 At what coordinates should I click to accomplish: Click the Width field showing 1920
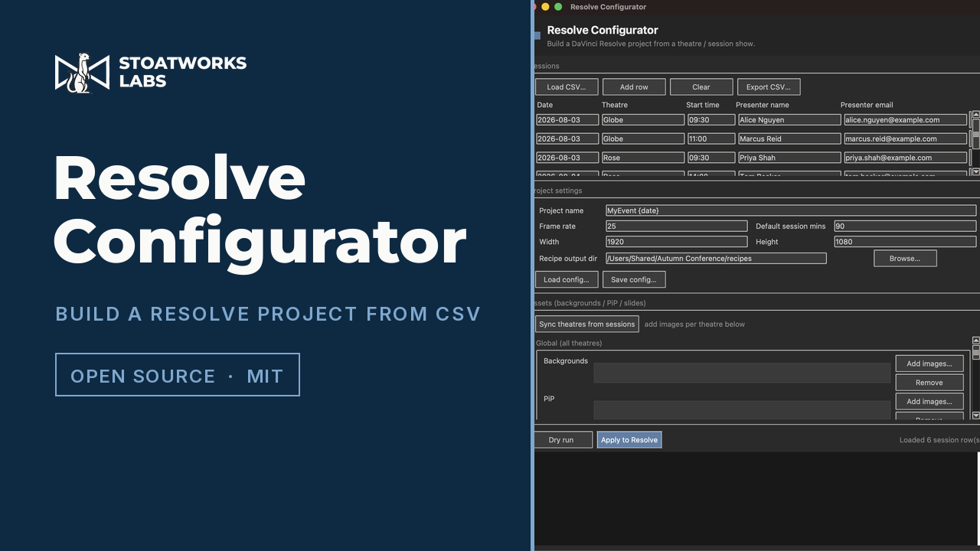coord(676,241)
